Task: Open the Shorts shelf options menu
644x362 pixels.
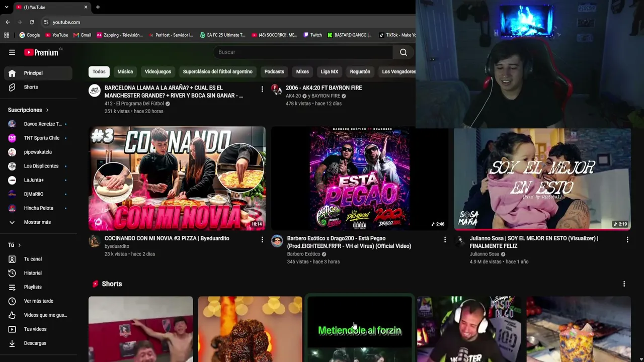Action: (624, 284)
